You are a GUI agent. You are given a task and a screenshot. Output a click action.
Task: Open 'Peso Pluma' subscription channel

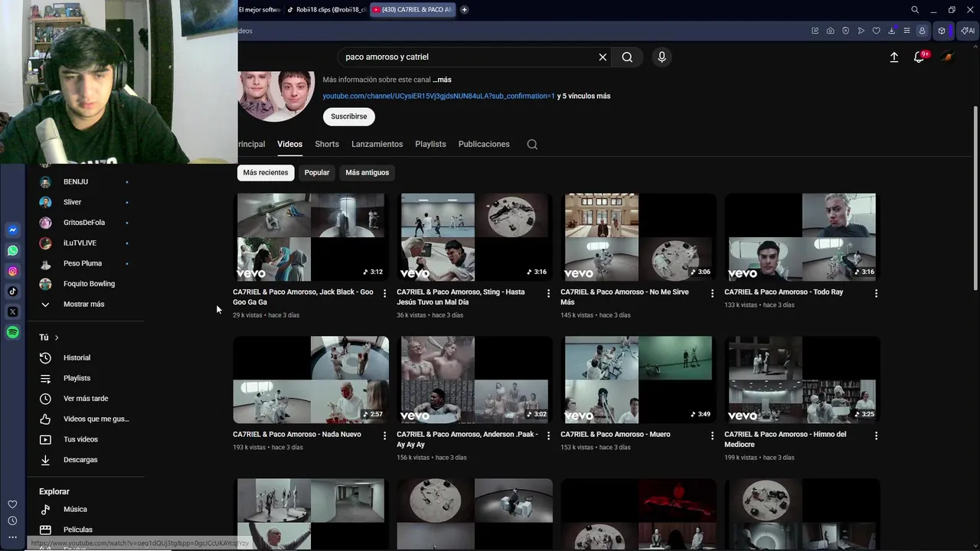(83, 263)
